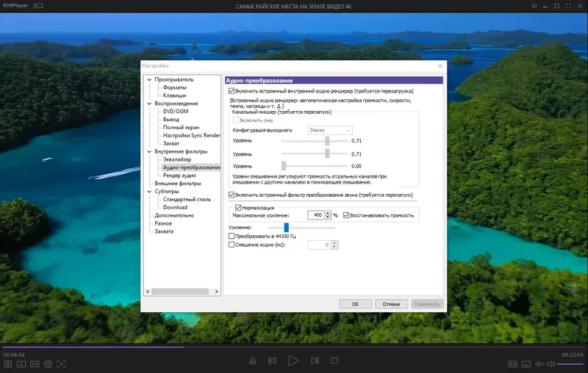This screenshot has width=588, height=373.
Task: Enable Преобразовать в 44100 Гц checkbox
Action: [x=232, y=236]
